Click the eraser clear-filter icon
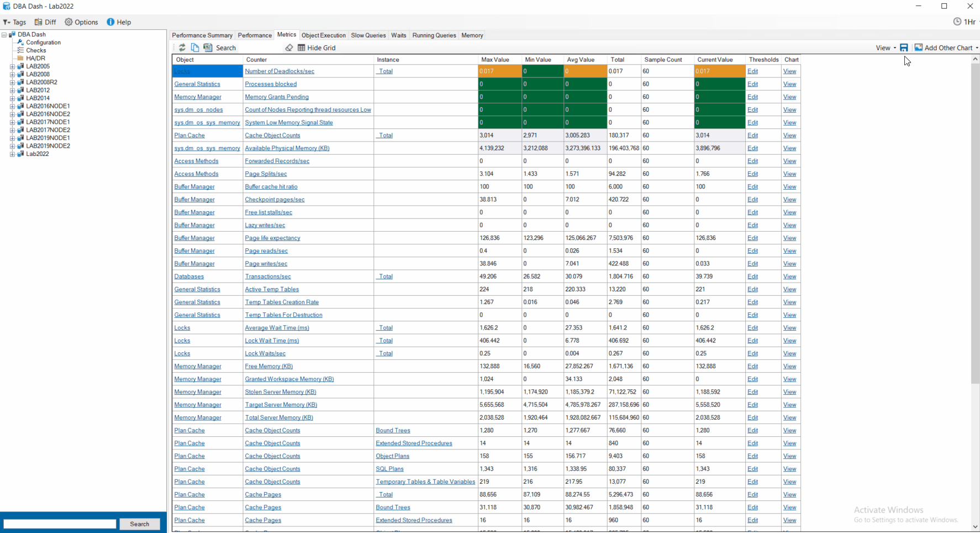980x533 pixels. pyautogui.click(x=289, y=48)
